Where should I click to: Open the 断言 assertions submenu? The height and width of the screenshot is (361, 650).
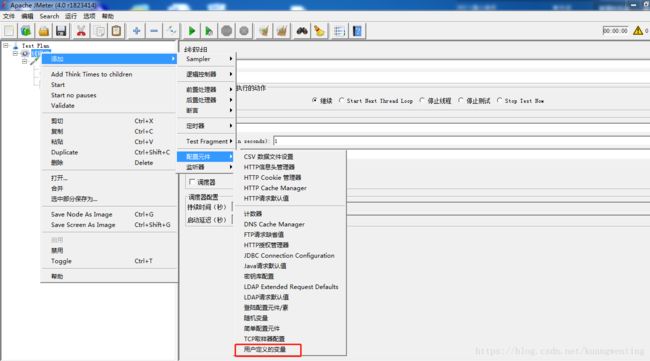[206, 111]
